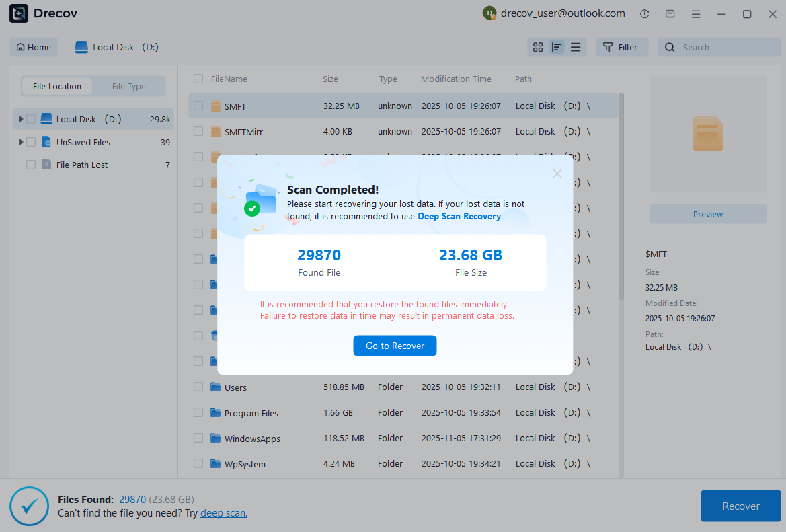The image size is (786, 532).
Task: Check the checkbox for the Users folder
Action: 198,387
